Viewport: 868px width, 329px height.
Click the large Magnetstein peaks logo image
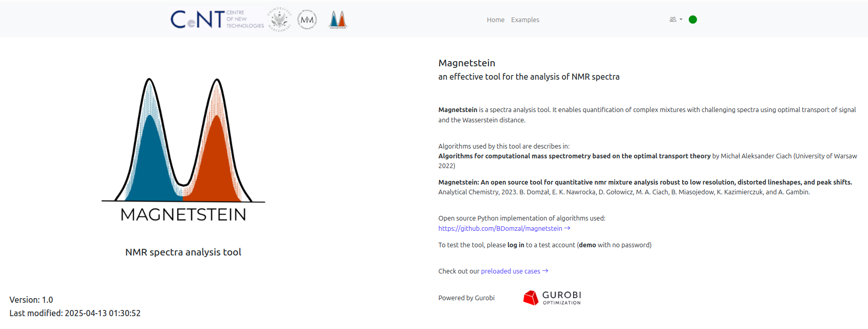click(183, 150)
